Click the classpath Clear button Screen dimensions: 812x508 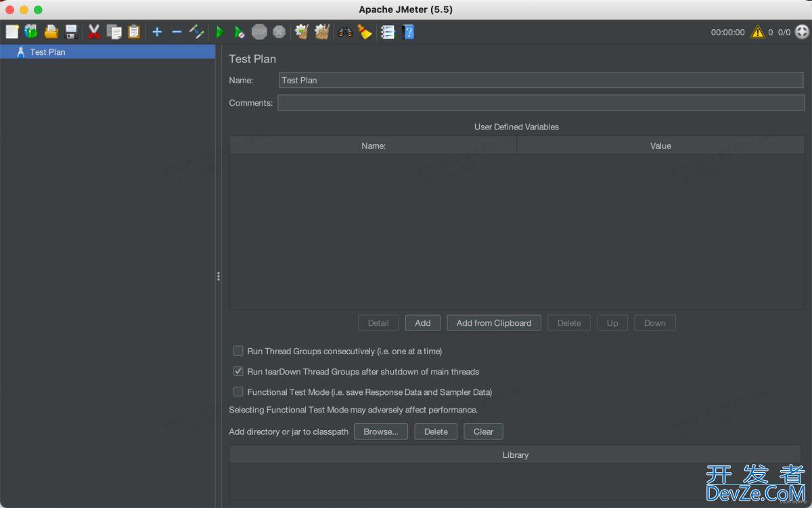pos(483,431)
